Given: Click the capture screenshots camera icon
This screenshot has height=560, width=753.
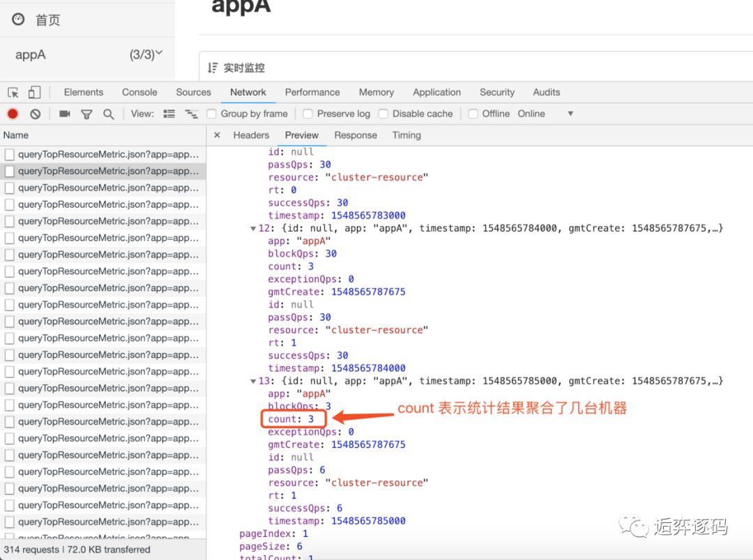Looking at the screenshot, I should click(64, 114).
